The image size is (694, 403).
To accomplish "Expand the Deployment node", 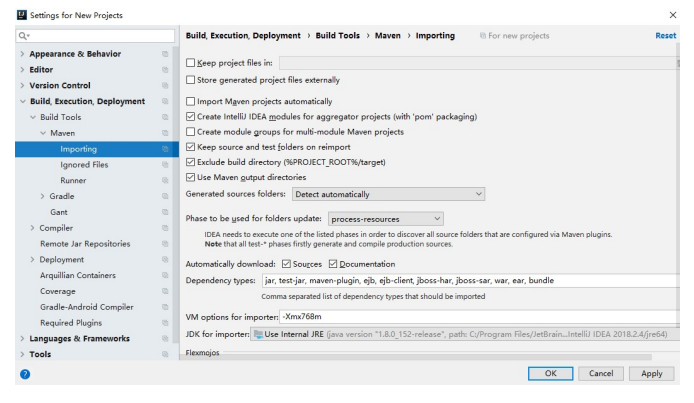I will tap(32, 260).
